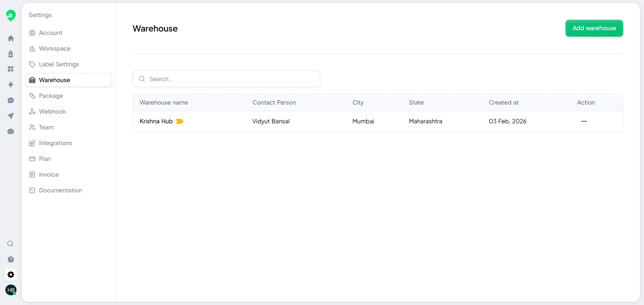Click the magnifier search icon in left rail
The height and width of the screenshot is (305, 644).
point(10,244)
